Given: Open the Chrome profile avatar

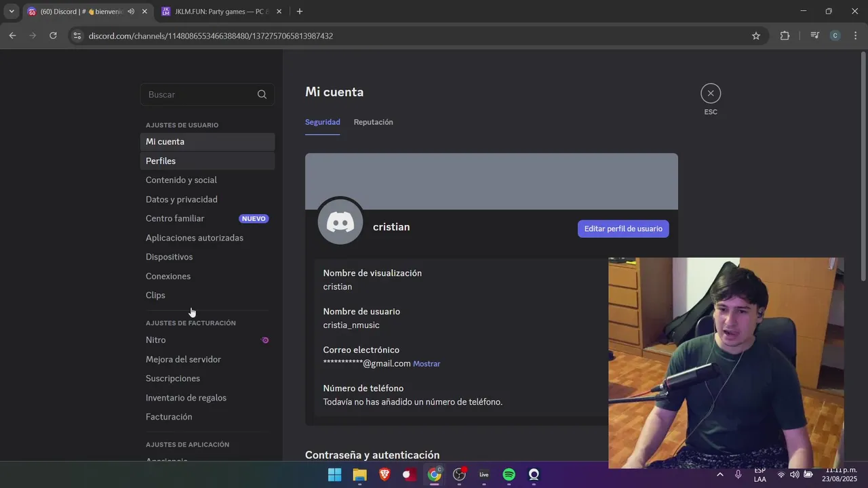Looking at the screenshot, I should (835, 36).
